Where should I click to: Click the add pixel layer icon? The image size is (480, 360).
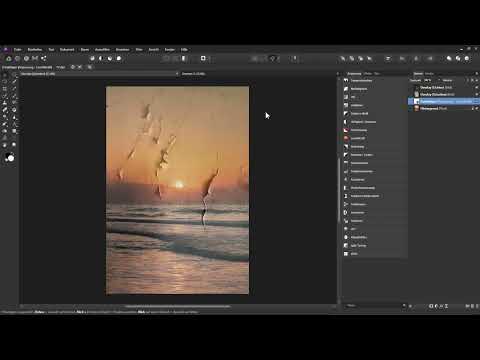[472, 306]
